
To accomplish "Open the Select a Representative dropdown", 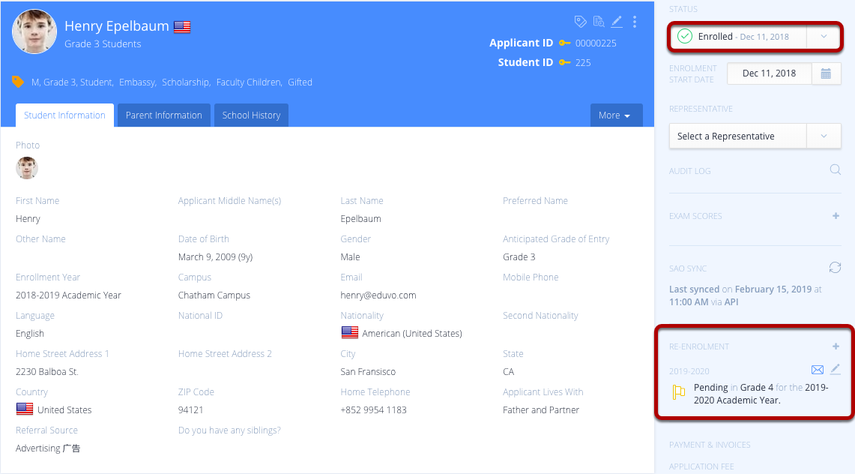I will 755,136.
